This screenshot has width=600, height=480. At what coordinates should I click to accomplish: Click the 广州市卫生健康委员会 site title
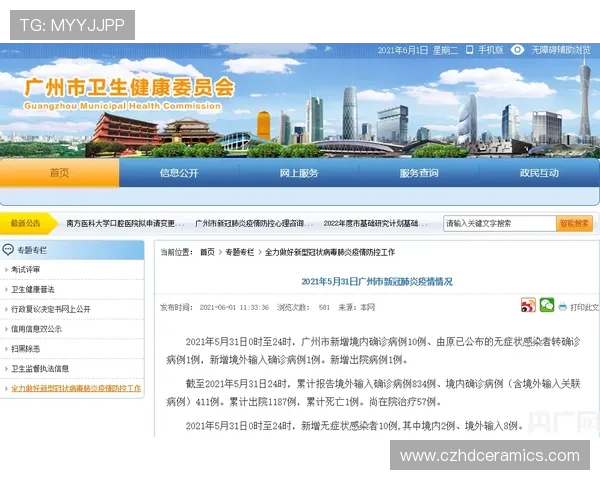coord(129,87)
